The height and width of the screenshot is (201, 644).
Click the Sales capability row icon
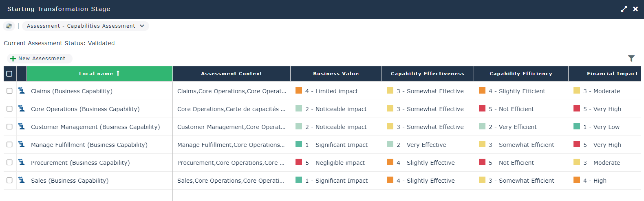tap(22, 180)
